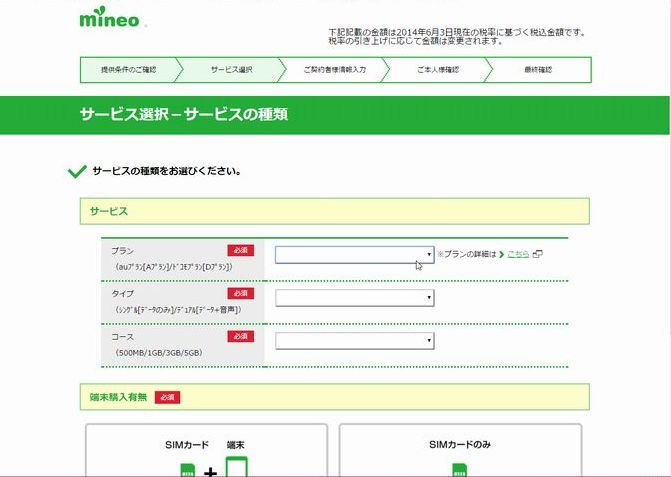Screen dimensions: 671x477
Task: Open the コース dropdown
Action: click(x=355, y=341)
